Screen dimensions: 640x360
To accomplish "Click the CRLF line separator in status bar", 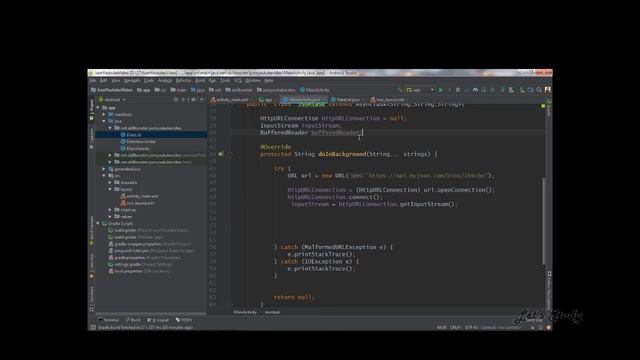I will coord(455,327).
